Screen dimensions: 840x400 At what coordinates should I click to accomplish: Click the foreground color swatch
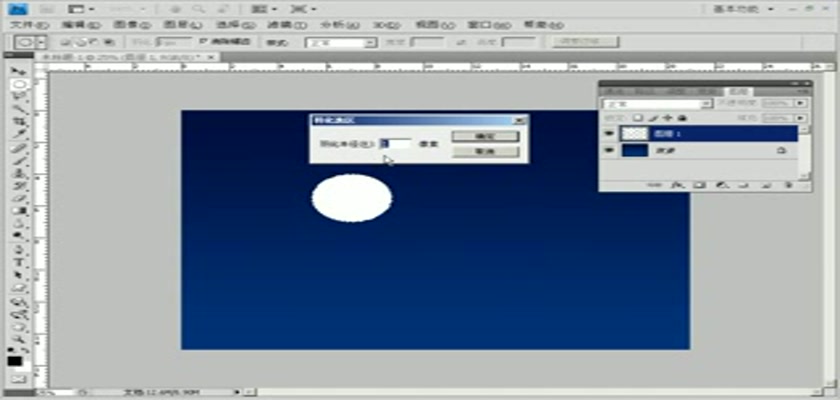pos(14,359)
